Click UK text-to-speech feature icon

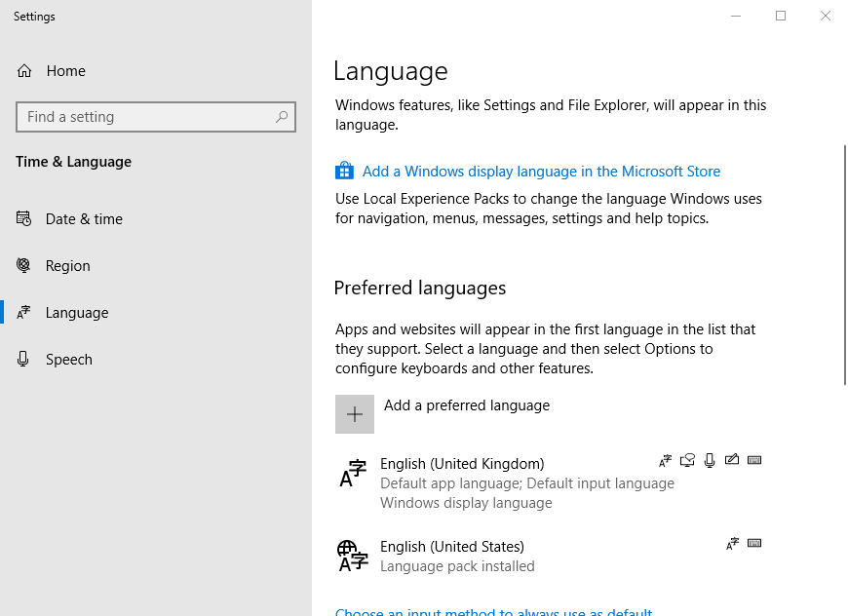tap(687, 460)
